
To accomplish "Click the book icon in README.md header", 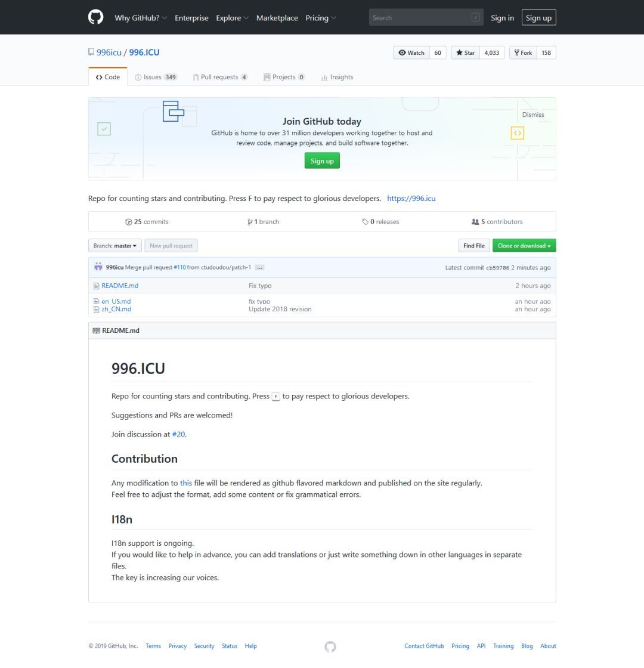I will tap(96, 330).
